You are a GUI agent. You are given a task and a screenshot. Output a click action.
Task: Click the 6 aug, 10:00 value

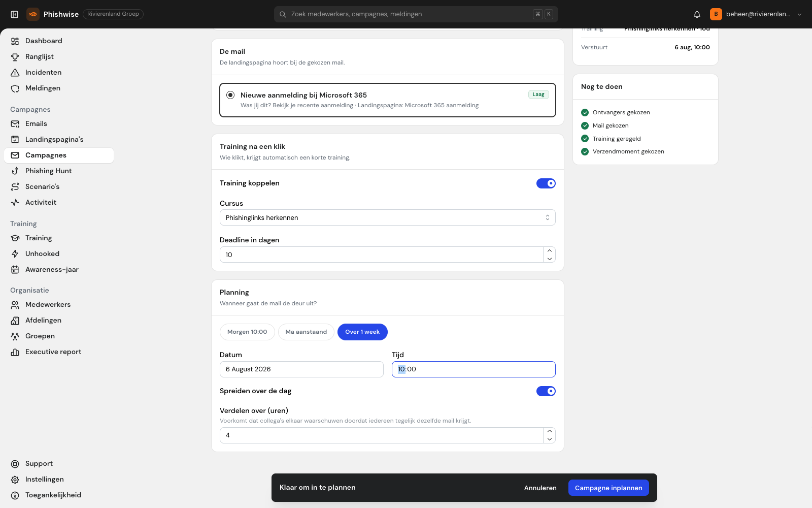[692, 47]
